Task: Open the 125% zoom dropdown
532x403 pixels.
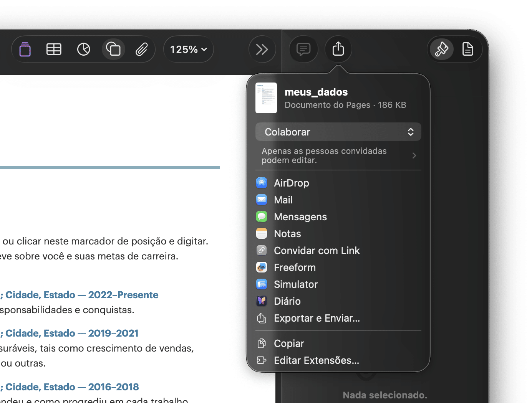Action: click(x=188, y=49)
